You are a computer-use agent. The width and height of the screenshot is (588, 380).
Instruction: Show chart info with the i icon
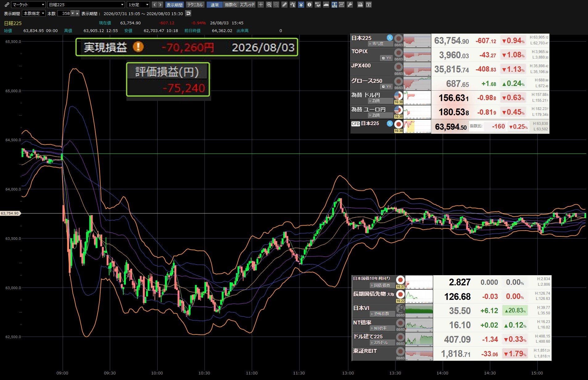[x=309, y=5]
